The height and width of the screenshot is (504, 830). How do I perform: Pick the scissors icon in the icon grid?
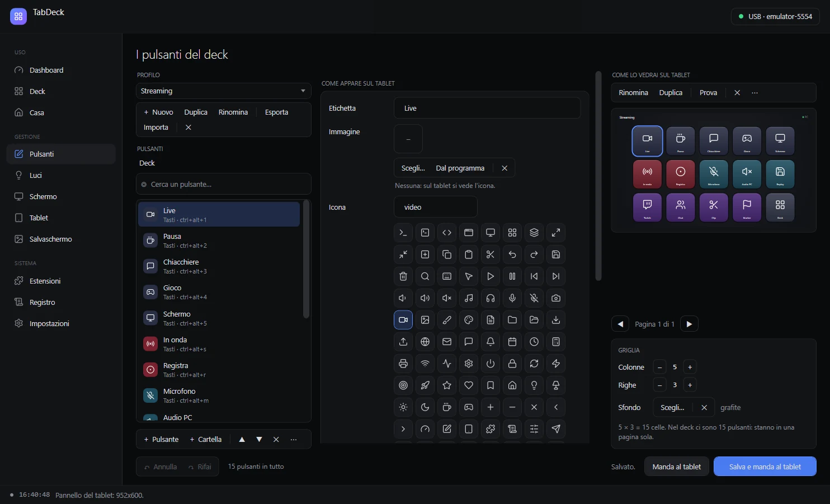(x=491, y=255)
